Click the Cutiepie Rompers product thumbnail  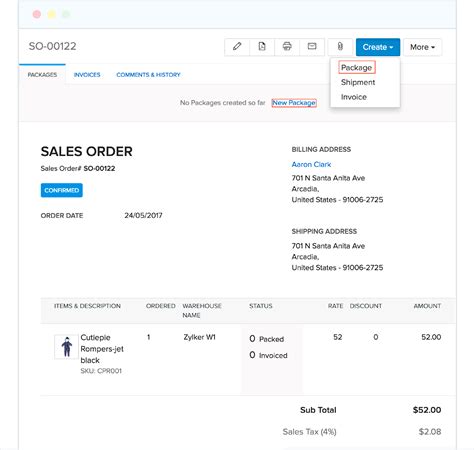66,347
